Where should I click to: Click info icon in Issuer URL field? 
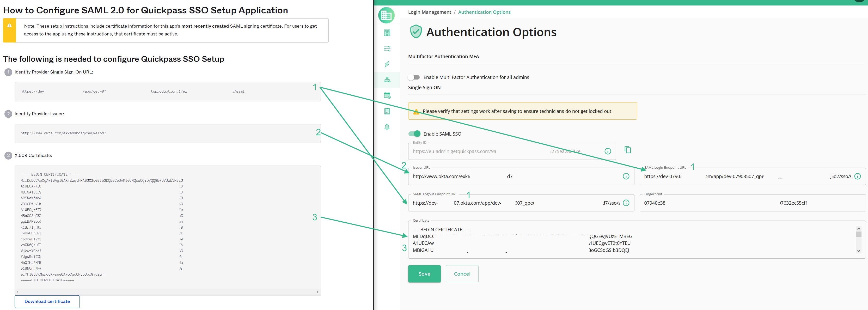tap(626, 176)
